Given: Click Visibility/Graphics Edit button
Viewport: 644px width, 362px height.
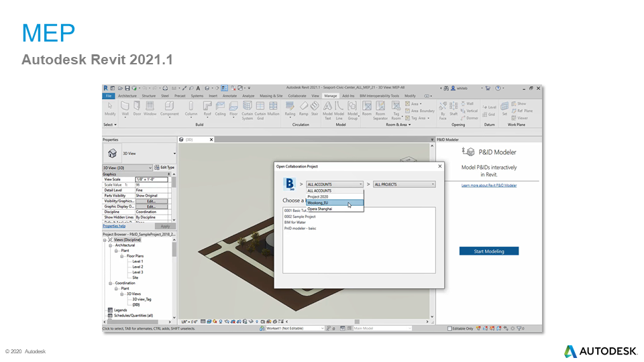Looking at the screenshot, I should coord(151,201).
